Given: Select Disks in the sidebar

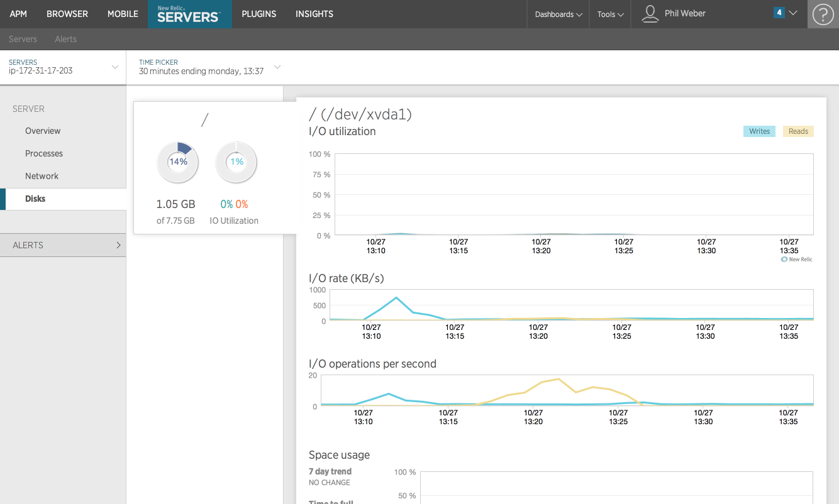Looking at the screenshot, I should pyautogui.click(x=63, y=199).
